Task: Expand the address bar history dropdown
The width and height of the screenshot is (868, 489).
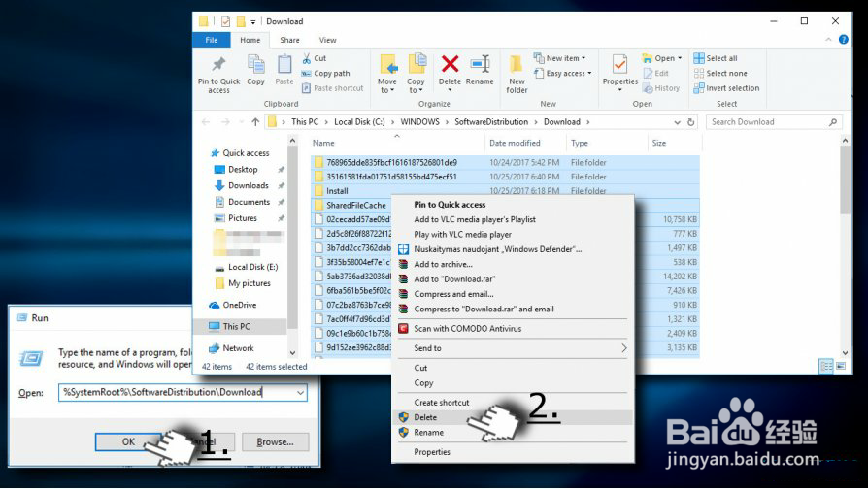Action: [678, 122]
